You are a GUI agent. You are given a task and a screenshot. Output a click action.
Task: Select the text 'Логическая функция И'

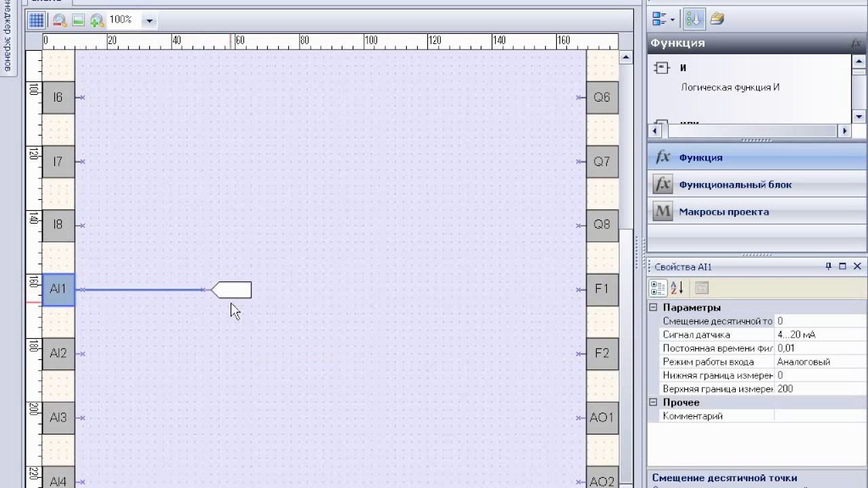point(730,87)
